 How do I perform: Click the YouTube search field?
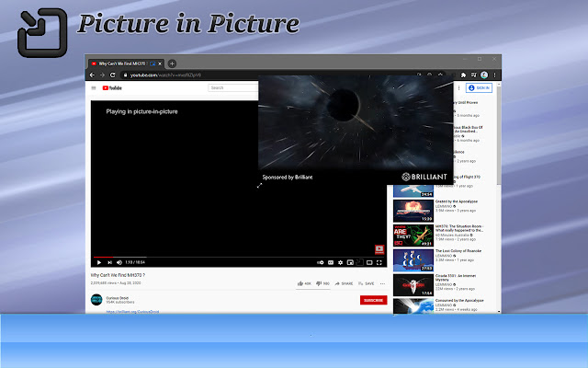(232, 88)
